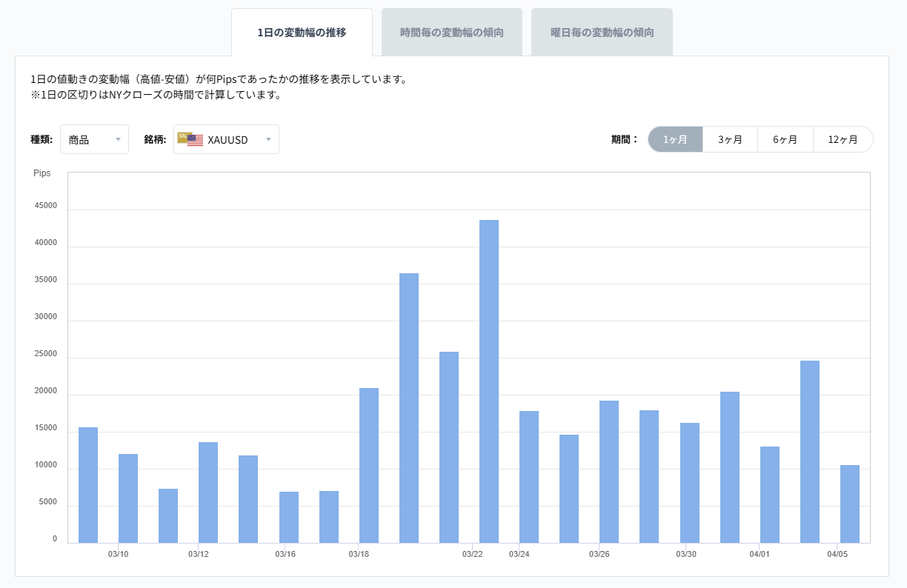Viewport: 907px width, 588px height.
Task: Expand the arrow on the XAUUSD selector
Action: click(x=269, y=139)
